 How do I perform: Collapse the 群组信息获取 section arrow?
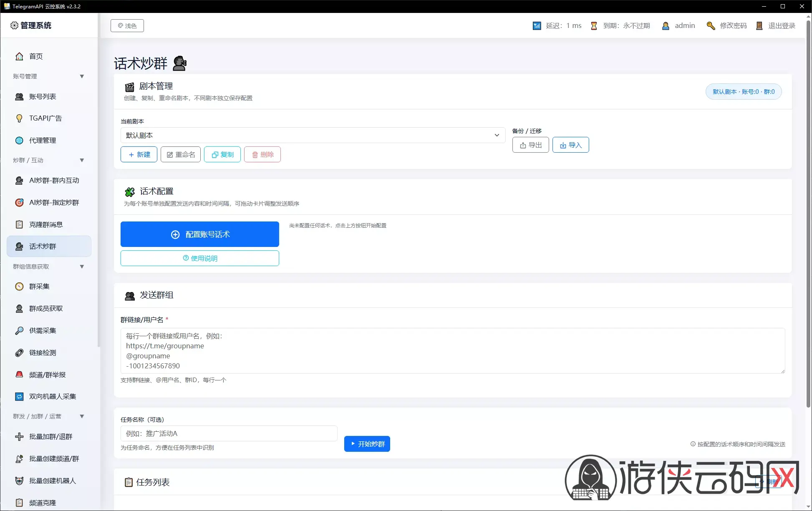(x=82, y=267)
